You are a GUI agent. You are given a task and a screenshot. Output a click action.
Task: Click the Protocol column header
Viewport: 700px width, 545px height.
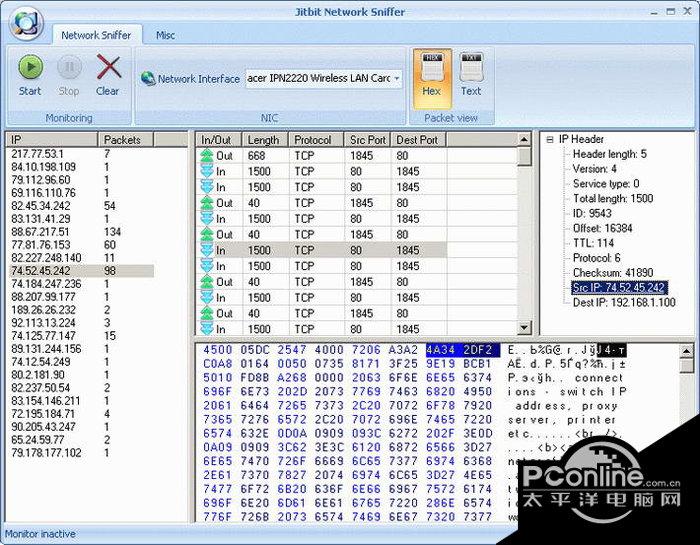point(316,140)
